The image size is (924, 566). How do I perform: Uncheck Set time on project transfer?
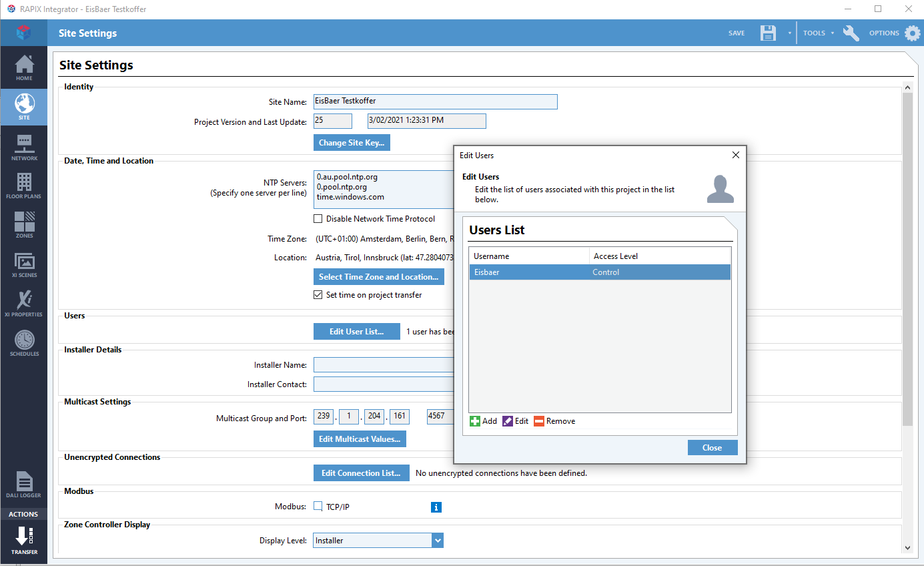pos(318,295)
